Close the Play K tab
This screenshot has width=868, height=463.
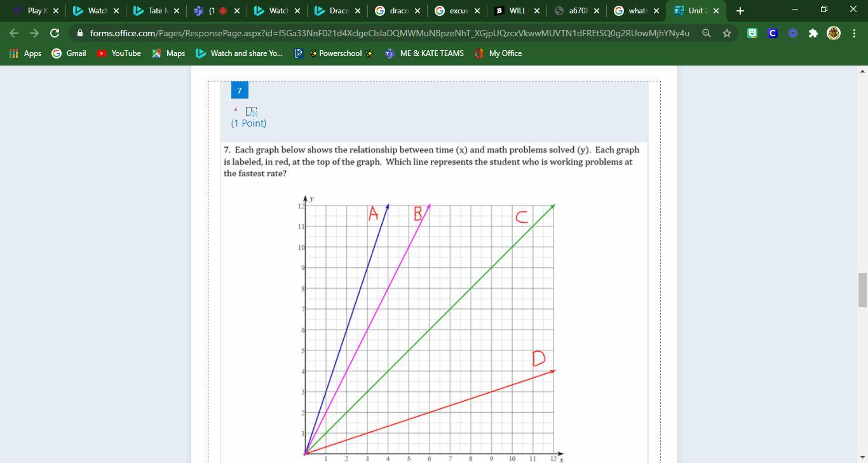[56, 11]
